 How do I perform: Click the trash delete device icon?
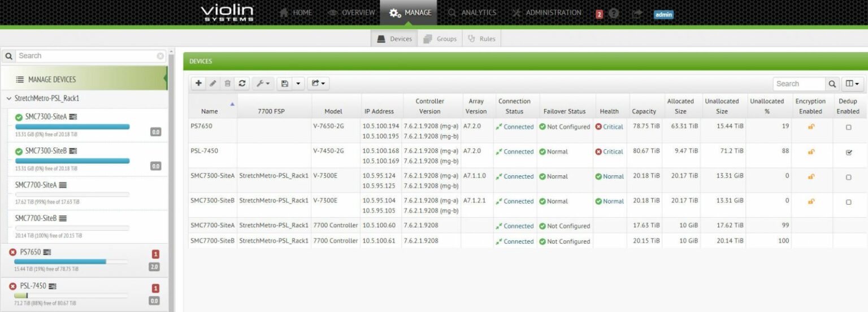(227, 83)
